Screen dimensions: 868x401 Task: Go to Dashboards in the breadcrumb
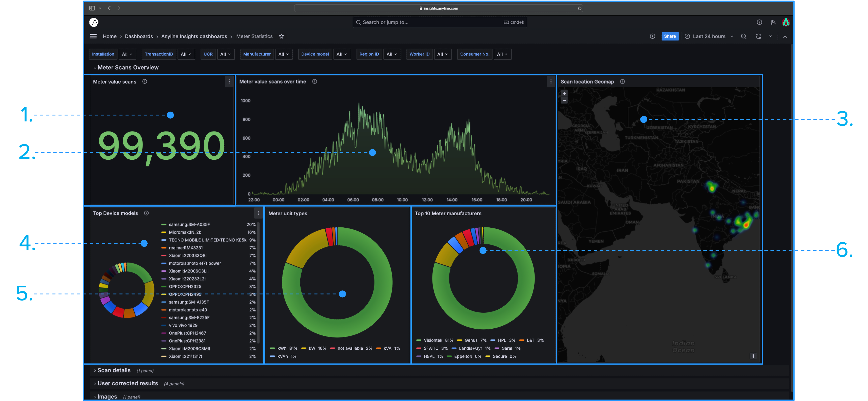point(139,36)
